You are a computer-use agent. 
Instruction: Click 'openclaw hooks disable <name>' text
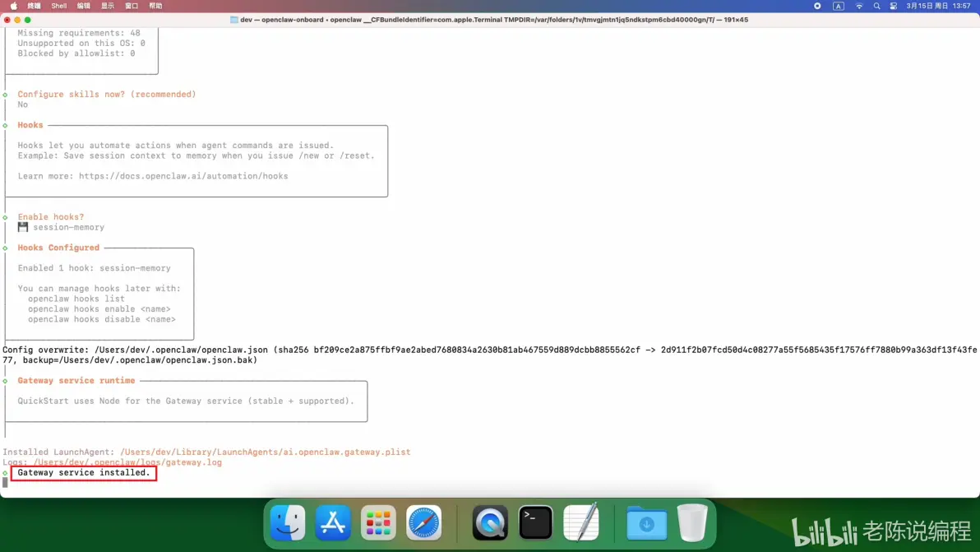tap(101, 319)
